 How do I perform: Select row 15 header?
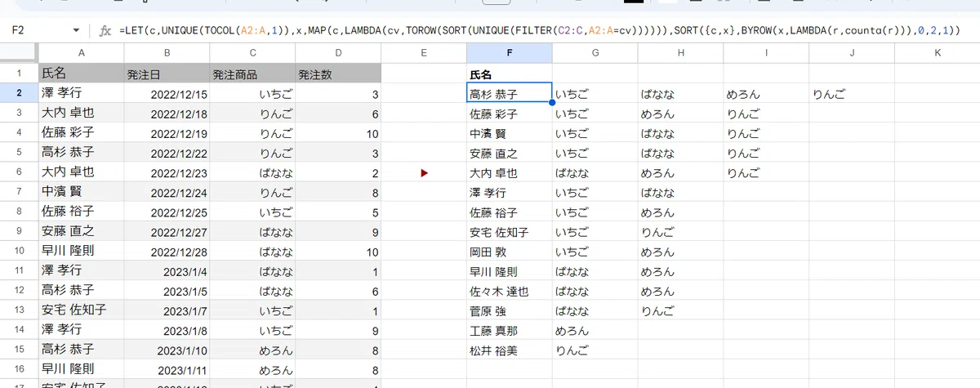pos(19,350)
